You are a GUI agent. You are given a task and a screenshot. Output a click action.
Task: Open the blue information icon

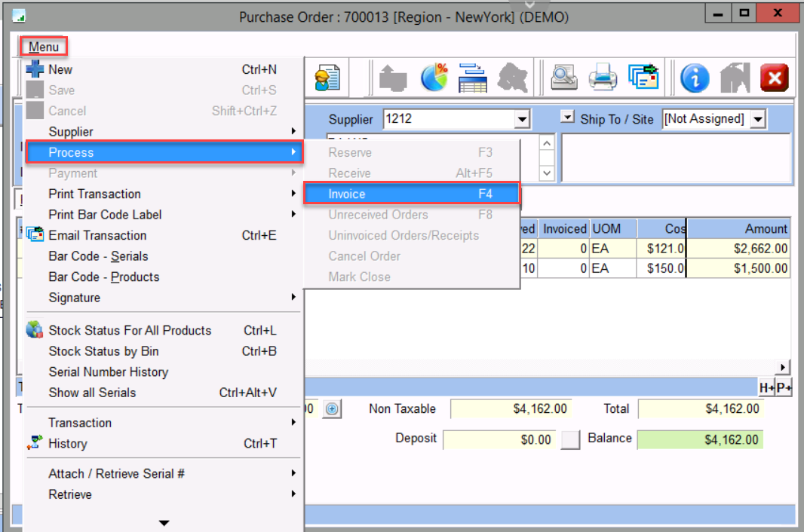[x=695, y=78]
